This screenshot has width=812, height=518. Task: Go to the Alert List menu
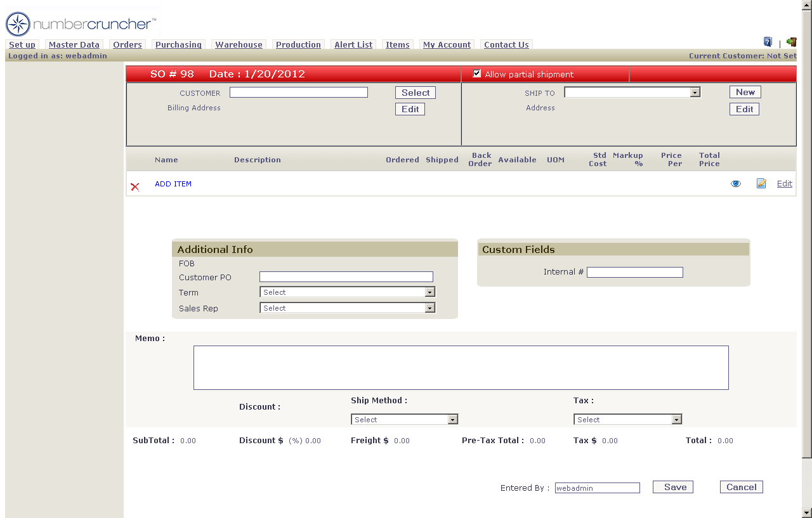[x=353, y=45]
